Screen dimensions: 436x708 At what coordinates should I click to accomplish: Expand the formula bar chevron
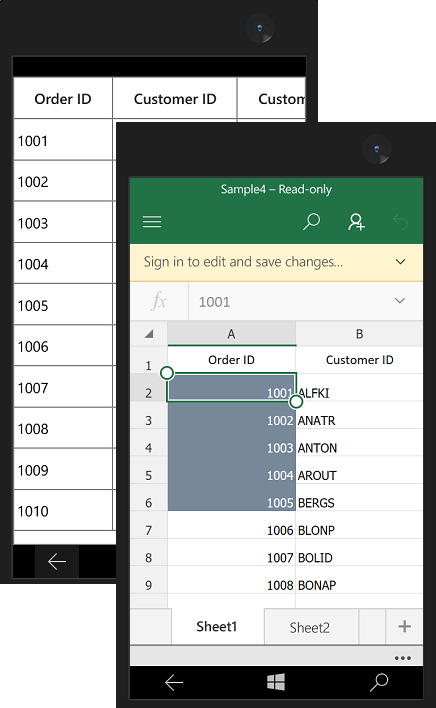point(400,301)
